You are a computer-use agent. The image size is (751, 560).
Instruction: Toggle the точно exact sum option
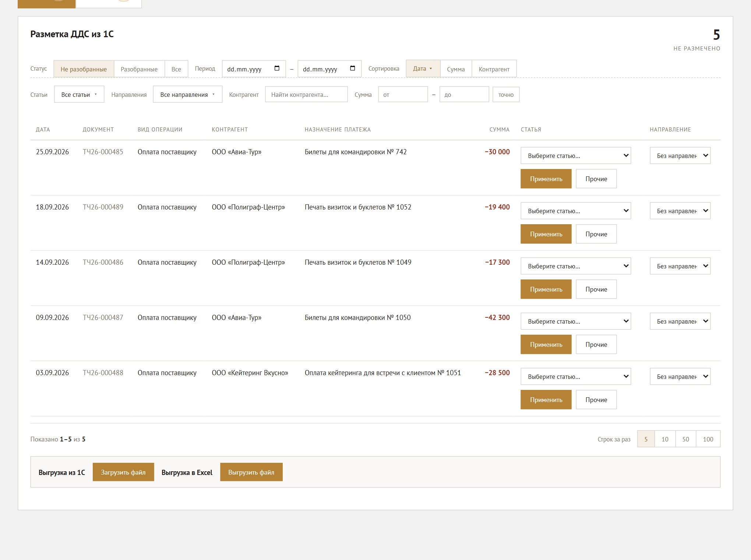506,95
